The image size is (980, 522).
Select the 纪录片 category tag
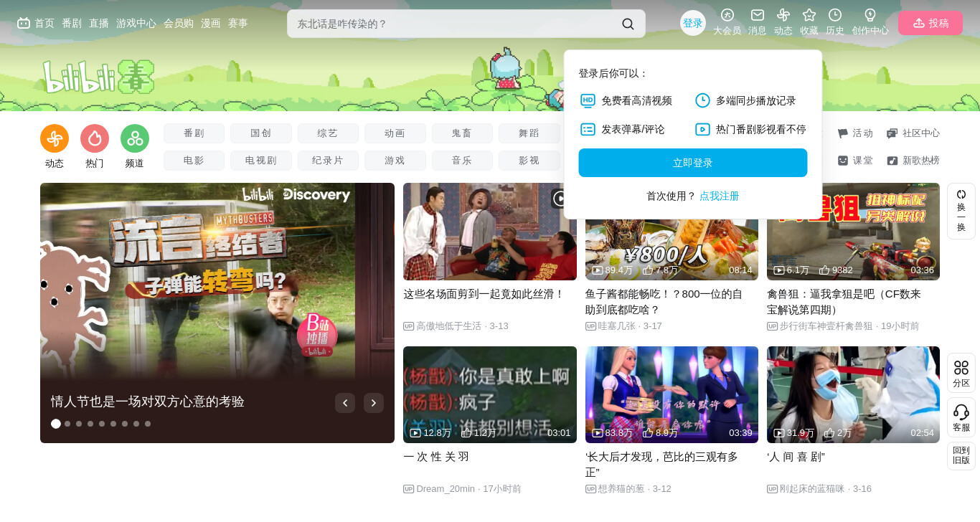(x=328, y=161)
